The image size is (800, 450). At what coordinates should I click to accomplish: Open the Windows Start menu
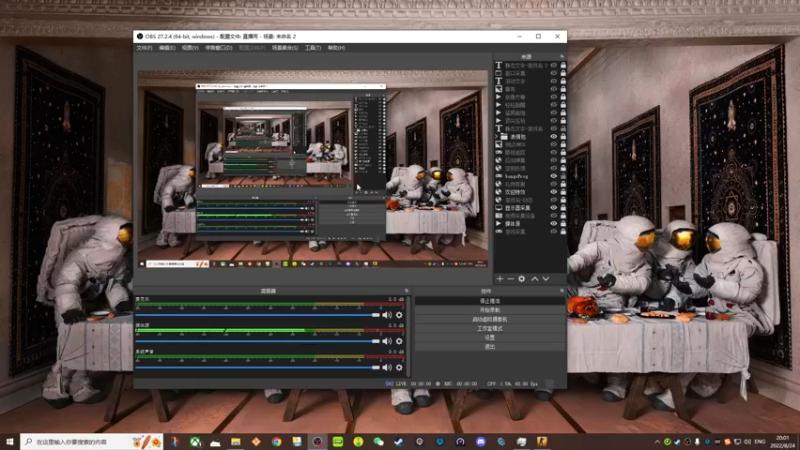pyautogui.click(x=10, y=441)
